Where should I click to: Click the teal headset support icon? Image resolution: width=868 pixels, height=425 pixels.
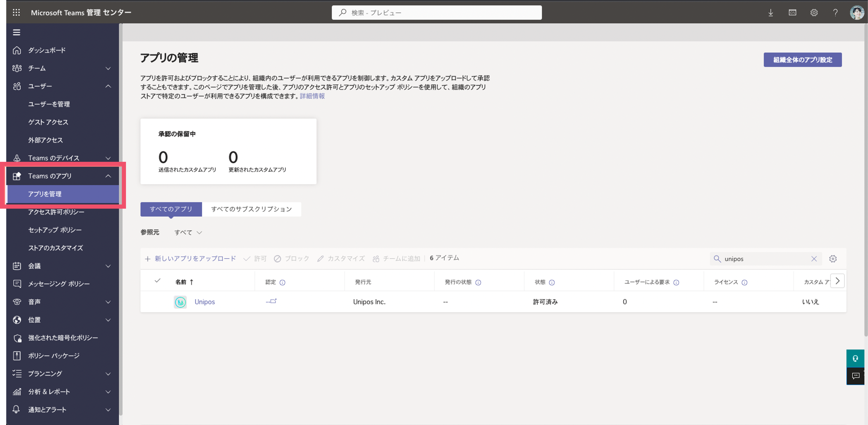point(855,358)
